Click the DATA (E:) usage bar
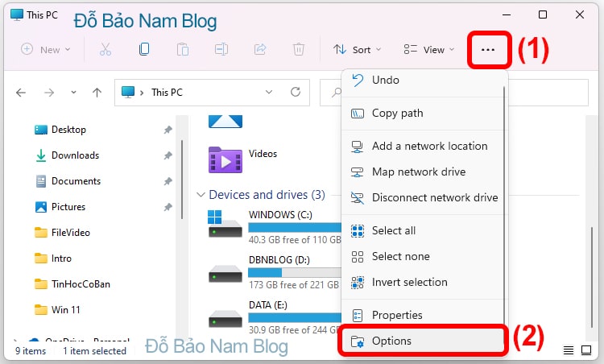The image size is (604, 364). 295,318
